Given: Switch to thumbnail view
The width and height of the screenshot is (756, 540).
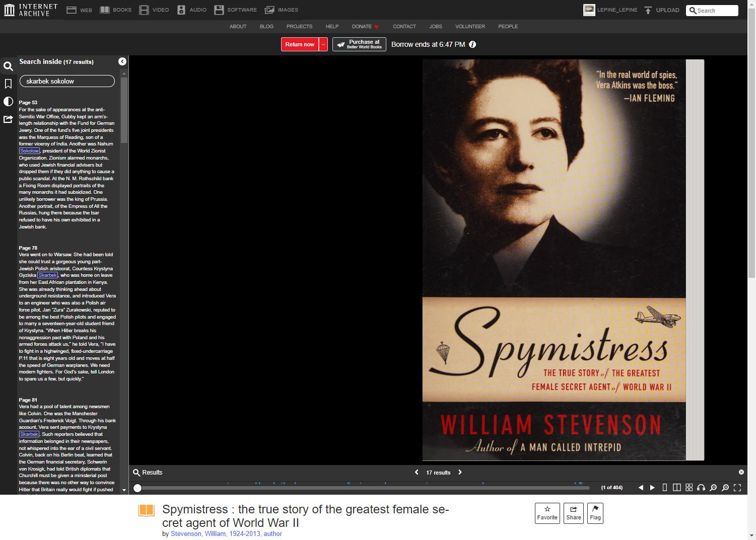Looking at the screenshot, I should pyautogui.click(x=689, y=488).
